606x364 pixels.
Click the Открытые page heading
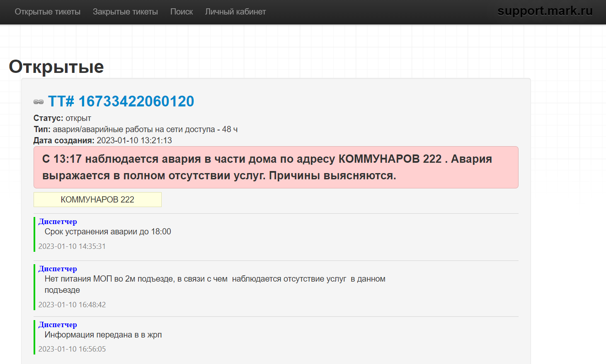(x=56, y=66)
